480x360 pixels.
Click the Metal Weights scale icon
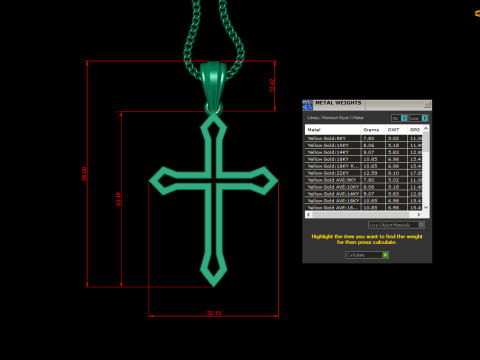[307, 105]
